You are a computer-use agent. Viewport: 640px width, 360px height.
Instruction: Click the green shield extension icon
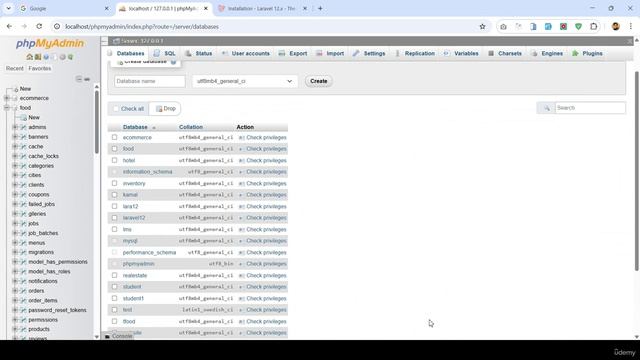(578, 27)
